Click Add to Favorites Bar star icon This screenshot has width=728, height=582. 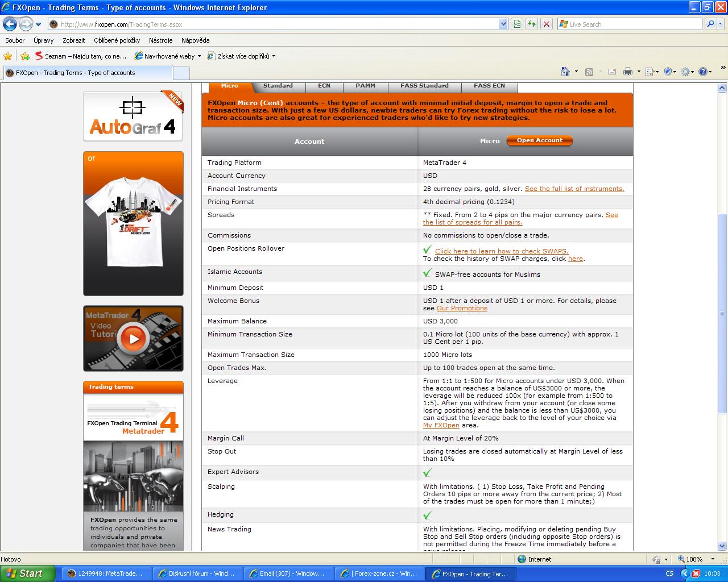(x=24, y=56)
